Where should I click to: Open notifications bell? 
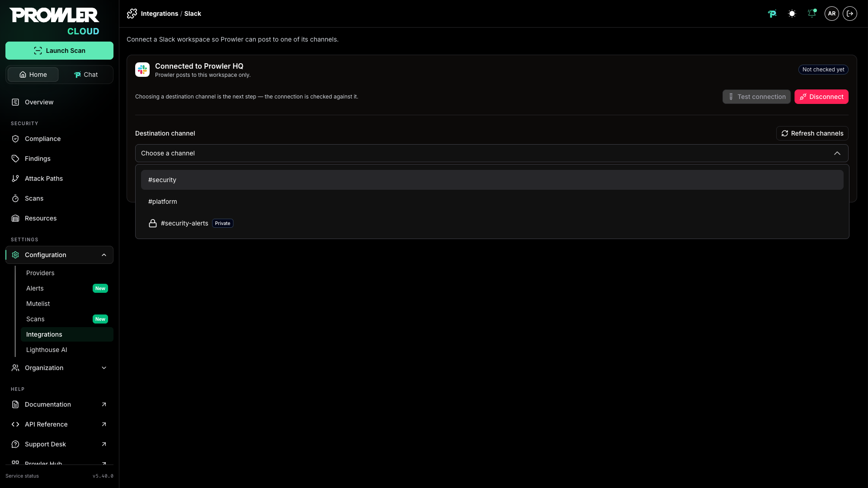click(x=812, y=14)
